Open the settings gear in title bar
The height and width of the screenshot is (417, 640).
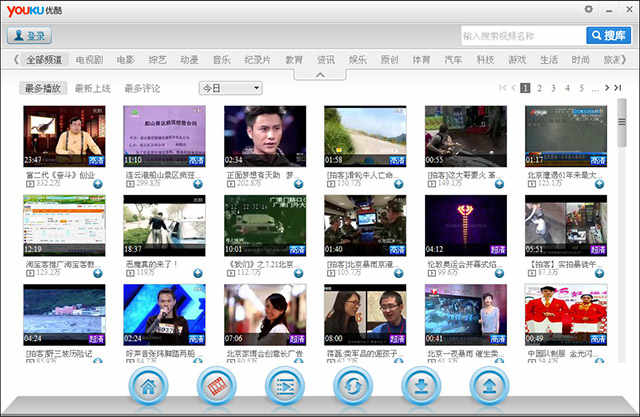589,9
